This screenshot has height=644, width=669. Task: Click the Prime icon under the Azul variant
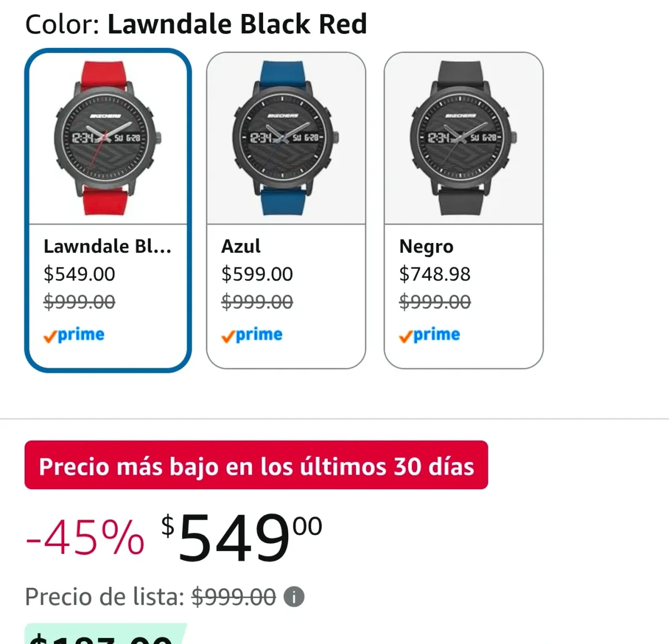click(251, 334)
